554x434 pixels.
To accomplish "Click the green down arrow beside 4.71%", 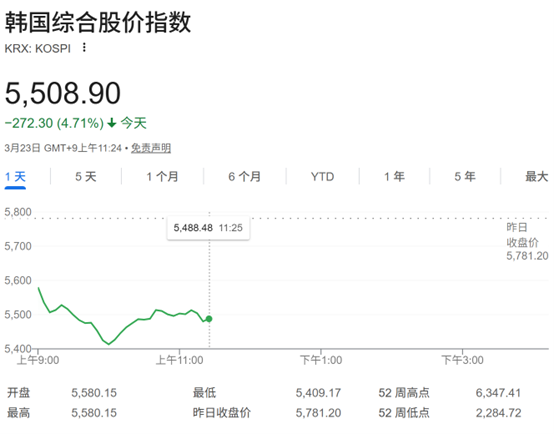I will coord(112,123).
